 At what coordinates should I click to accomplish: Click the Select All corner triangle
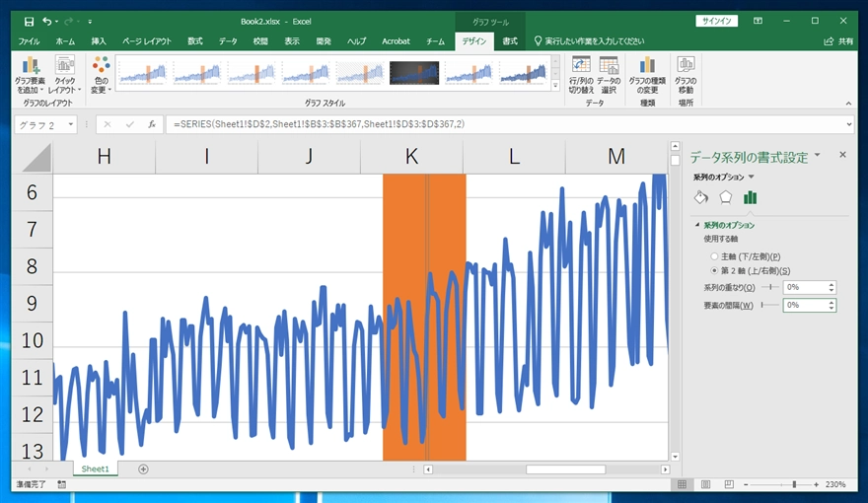click(x=37, y=157)
